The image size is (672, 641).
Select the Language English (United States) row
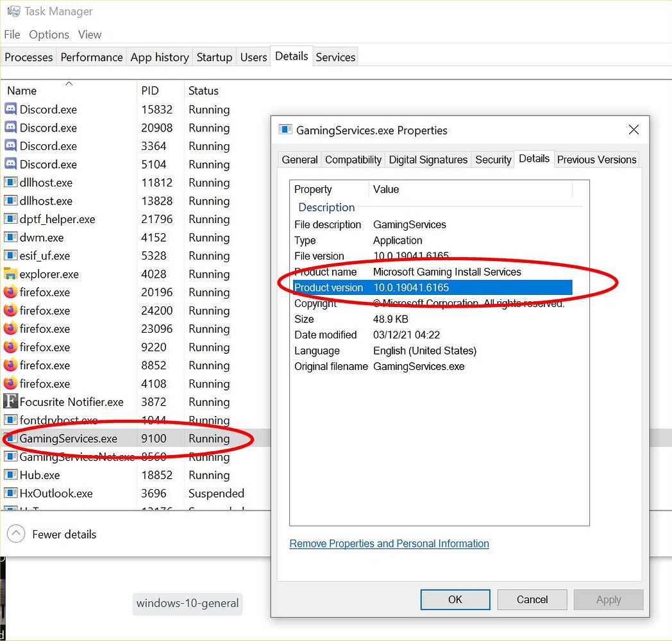tap(432, 351)
